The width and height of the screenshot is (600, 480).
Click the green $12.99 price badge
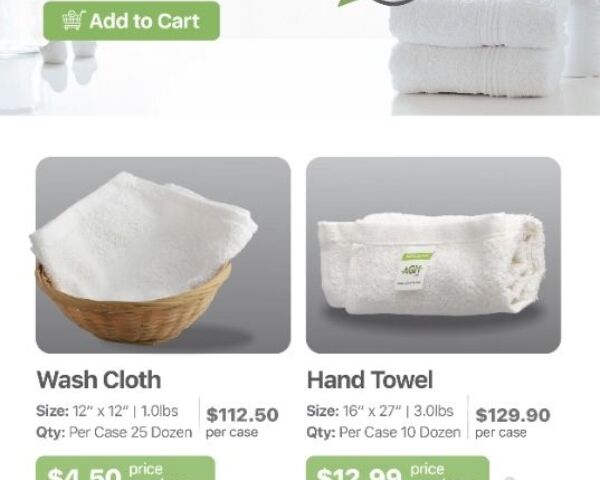[398, 468]
